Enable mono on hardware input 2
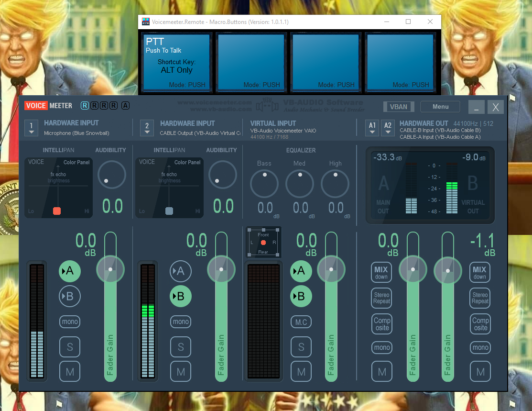 click(181, 322)
